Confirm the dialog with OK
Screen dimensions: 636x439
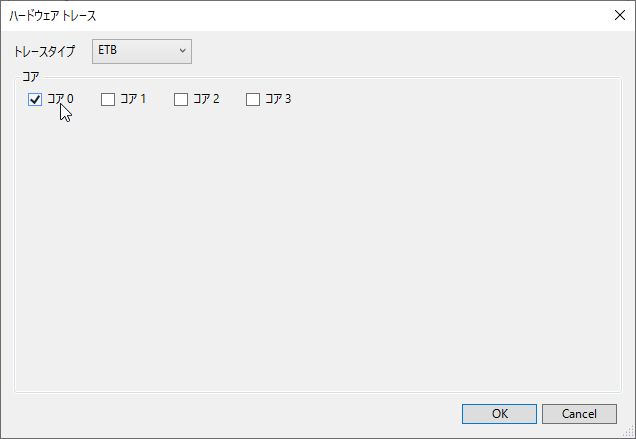pyautogui.click(x=499, y=414)
